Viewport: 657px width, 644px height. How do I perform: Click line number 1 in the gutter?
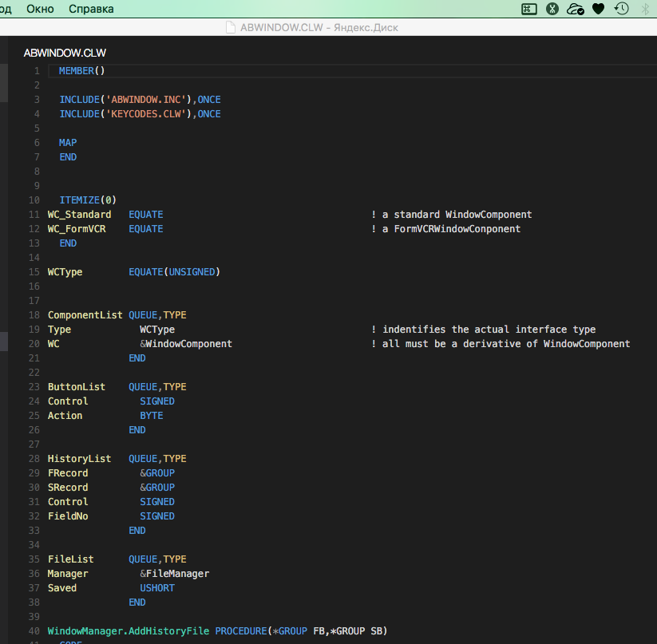[x=37, y=71]
